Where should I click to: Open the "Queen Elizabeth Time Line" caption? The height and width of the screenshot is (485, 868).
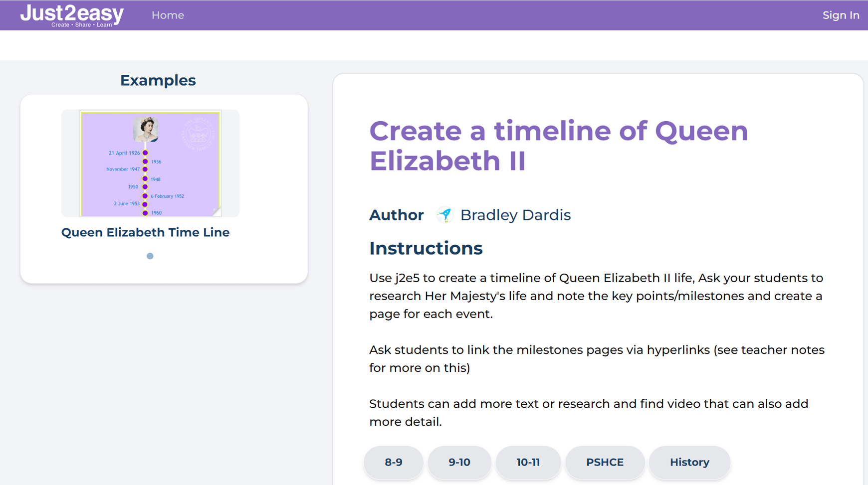click(x=145, y=232)
